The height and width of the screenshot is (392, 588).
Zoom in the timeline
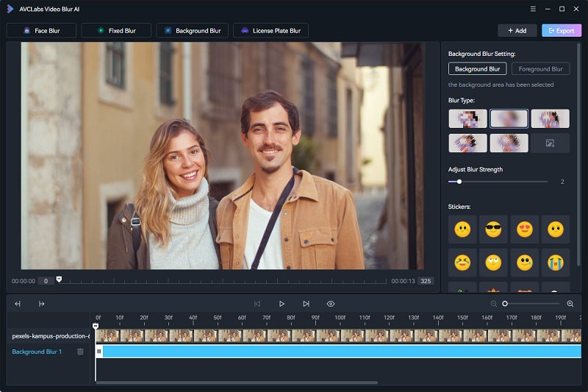(570, 304)
